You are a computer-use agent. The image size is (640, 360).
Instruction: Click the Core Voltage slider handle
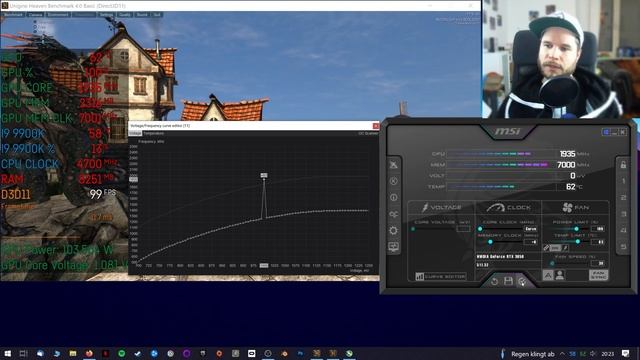click(413, 229)
